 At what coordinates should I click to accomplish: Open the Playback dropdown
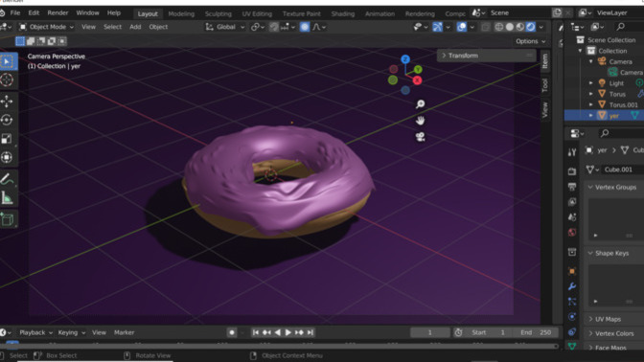[35, 332]
